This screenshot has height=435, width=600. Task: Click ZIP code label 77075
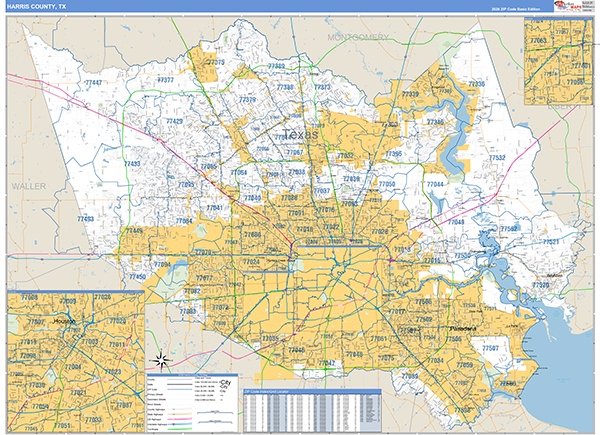386,358
